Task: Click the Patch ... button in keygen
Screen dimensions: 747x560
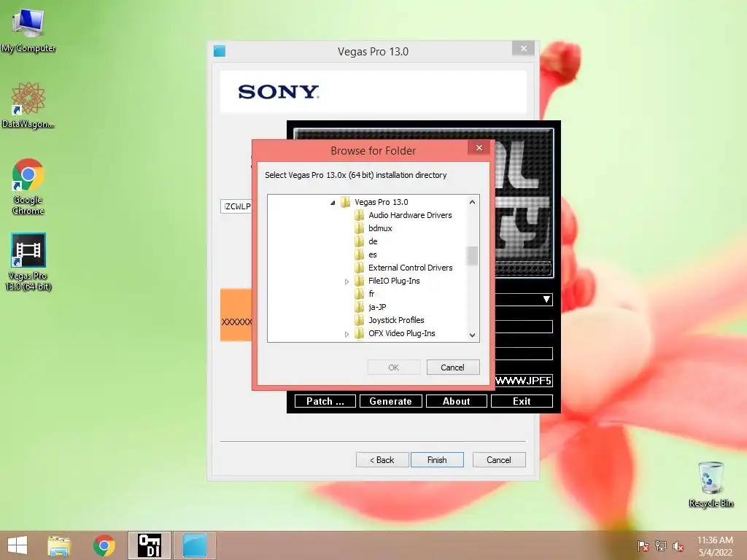Action: point(325,401)
